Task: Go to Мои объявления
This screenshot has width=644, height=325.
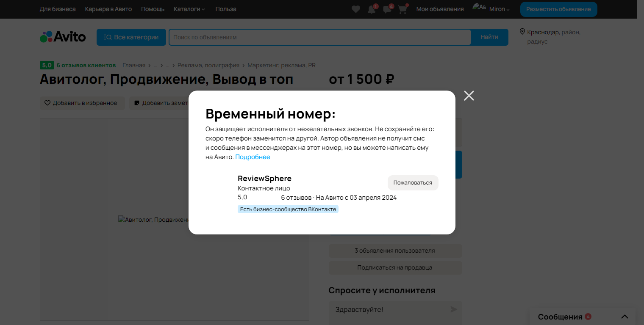Action: pos(440,9)
